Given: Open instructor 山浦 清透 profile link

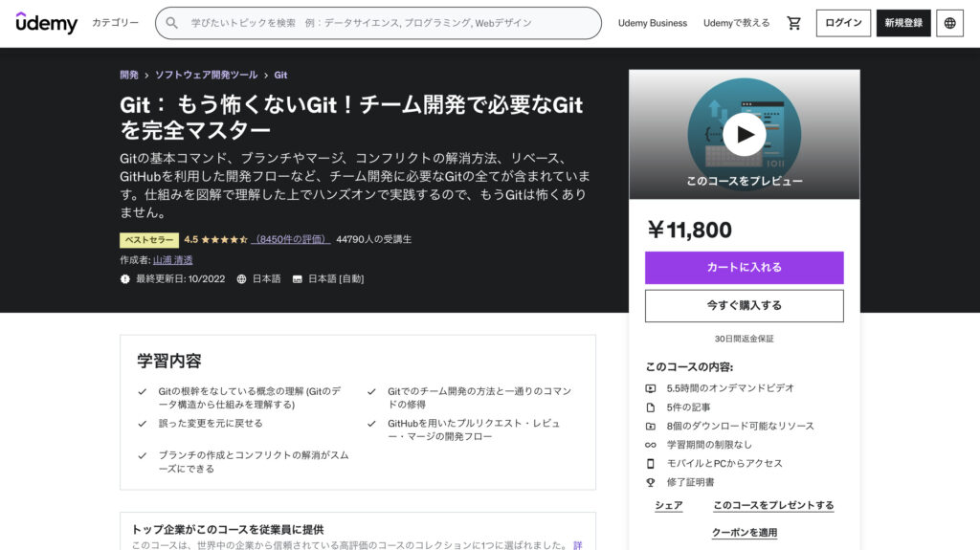Looking at the screenshot, I should [172, 260].
